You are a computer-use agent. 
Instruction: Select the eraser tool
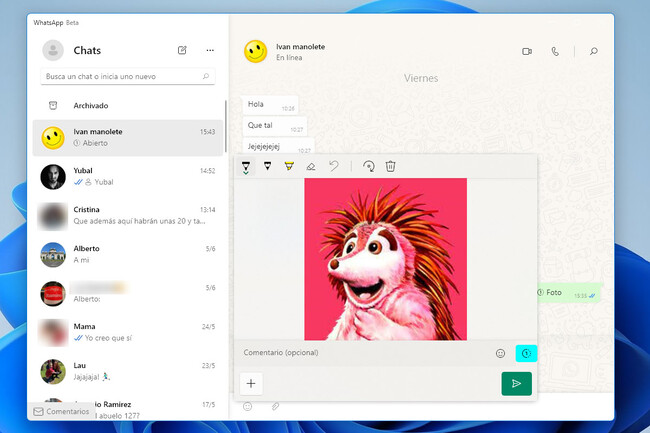point(310,167)
